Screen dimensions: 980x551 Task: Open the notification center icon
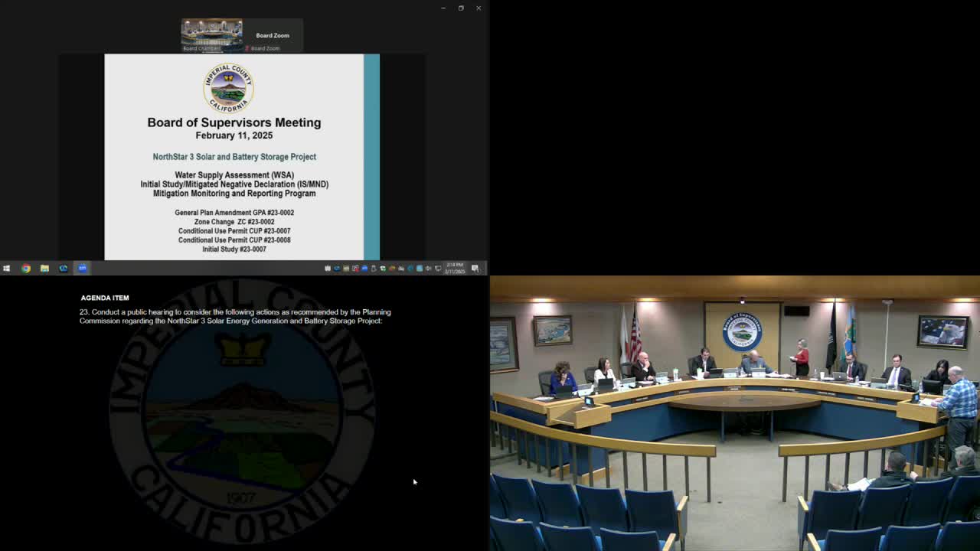coord(475,268)
